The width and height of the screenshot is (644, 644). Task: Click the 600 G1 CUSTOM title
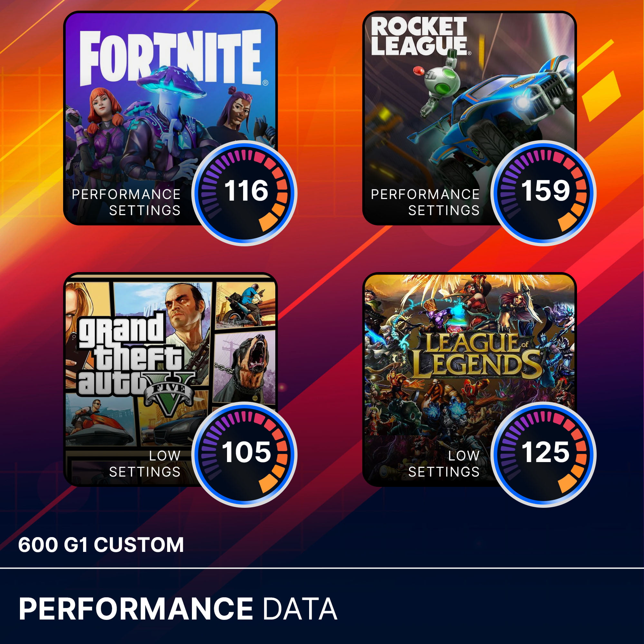(101, 545)
